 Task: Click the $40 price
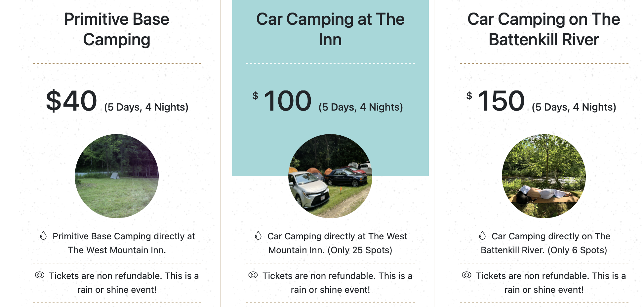pyautogui.click(x=71, y=101)
